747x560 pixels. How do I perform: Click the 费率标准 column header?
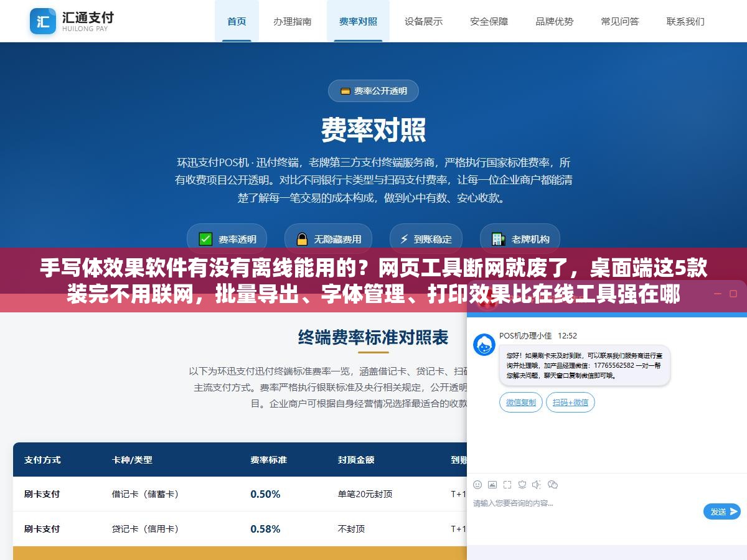pos(269,460)
